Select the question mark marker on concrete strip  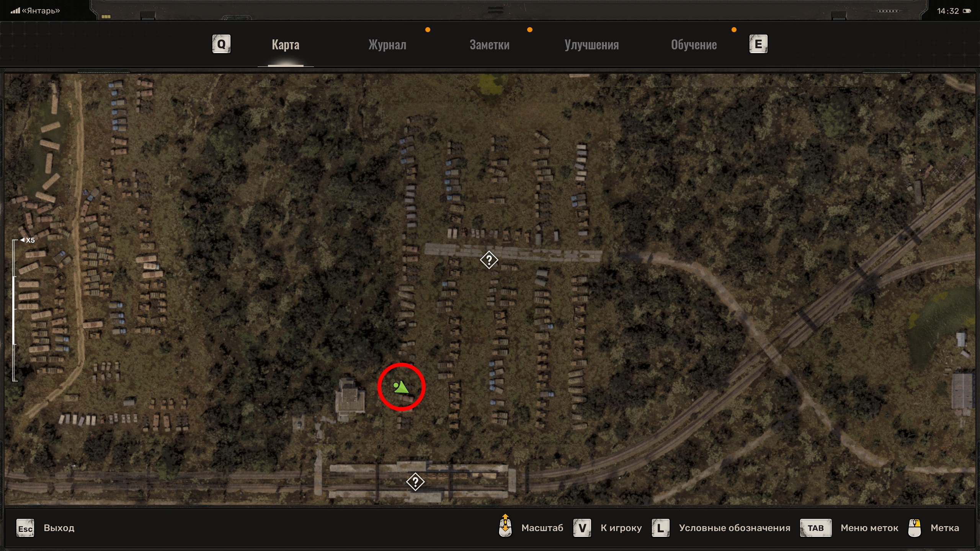point(489,260)
